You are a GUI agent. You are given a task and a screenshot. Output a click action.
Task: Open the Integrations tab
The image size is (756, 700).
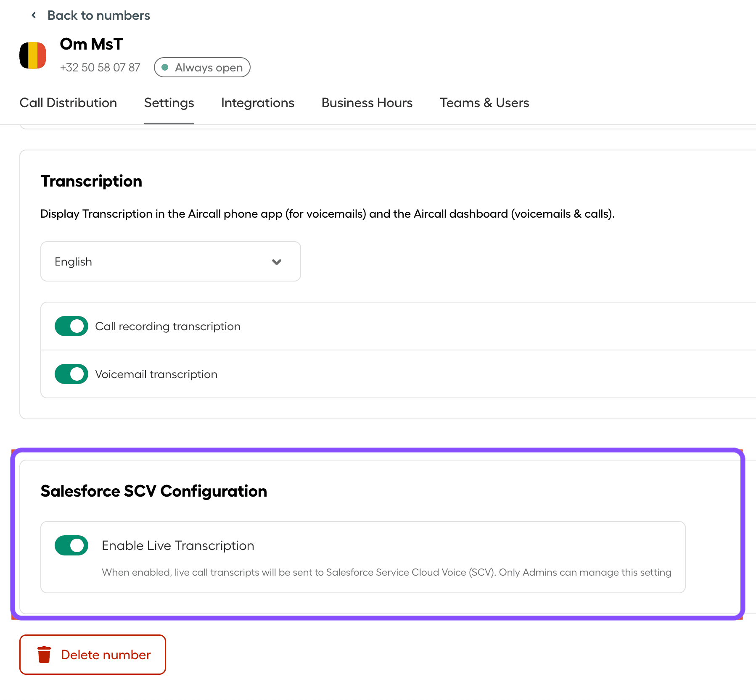pyautogui.click(x=257, y=103)
